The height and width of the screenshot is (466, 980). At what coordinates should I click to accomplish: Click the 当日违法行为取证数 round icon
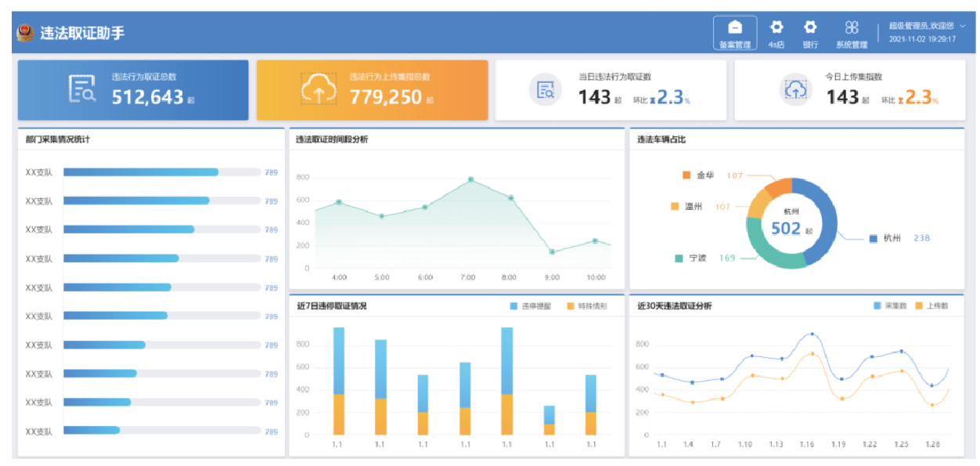click(546, 90)
